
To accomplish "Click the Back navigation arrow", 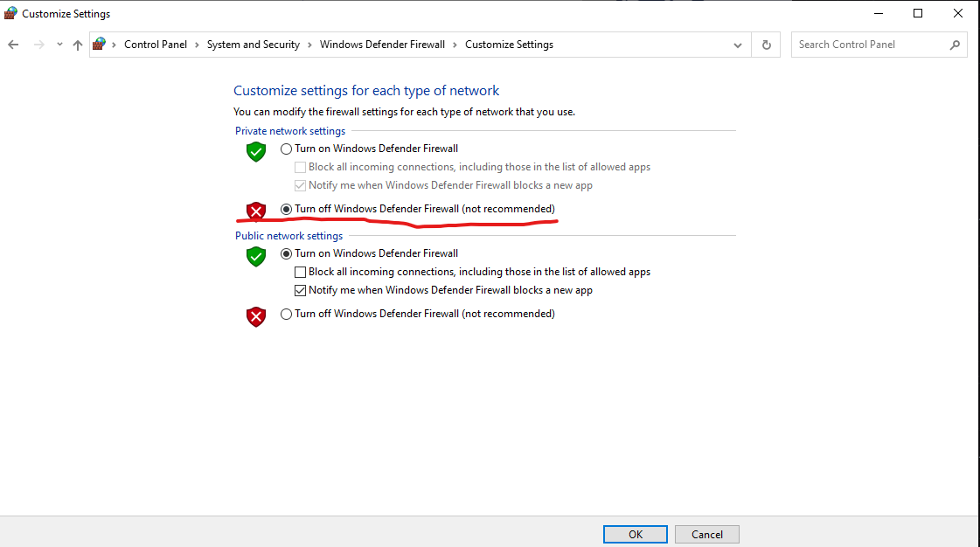I will tap(13, 45).
